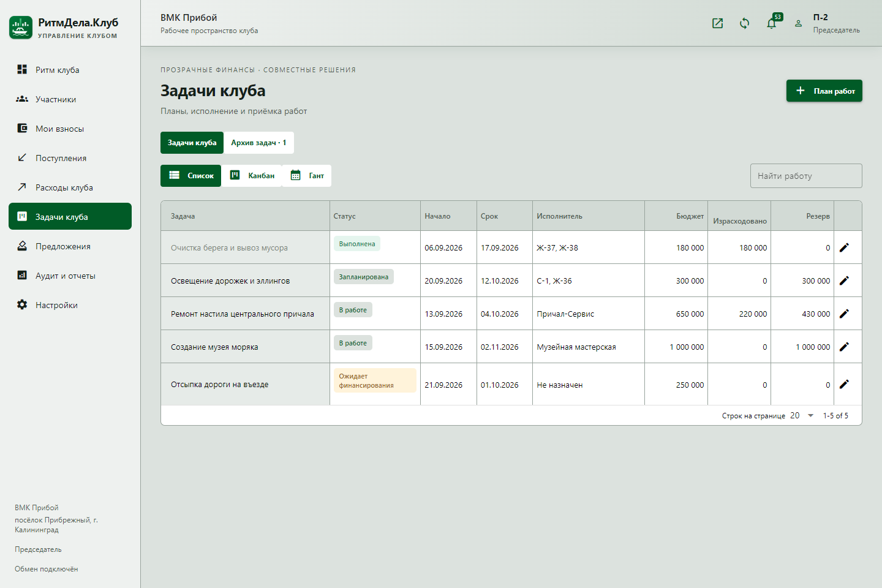Edit task Очистка берега и вывоз мусора
The width and height of the screenshot is (882, 588).
[x=844, y=247]
